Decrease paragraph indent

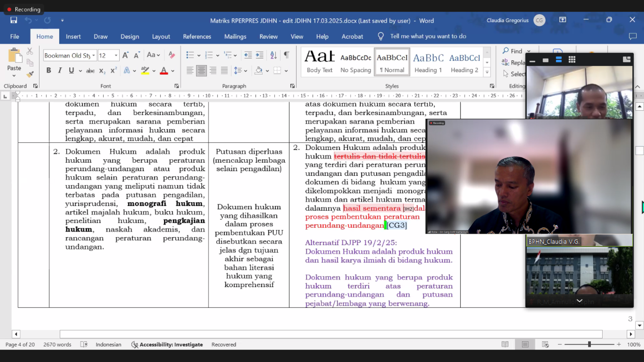point(248,55)
